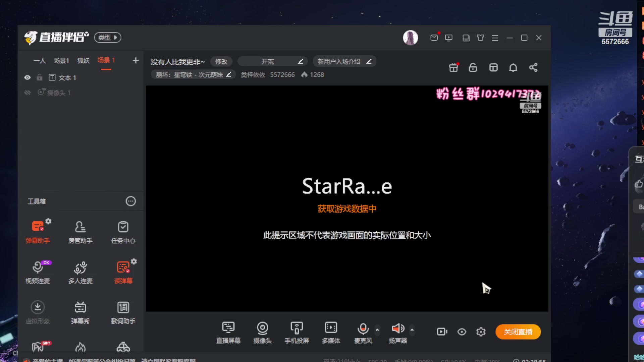Open the video playback icon in the title bar
The image size is (644, 362).
449,38
